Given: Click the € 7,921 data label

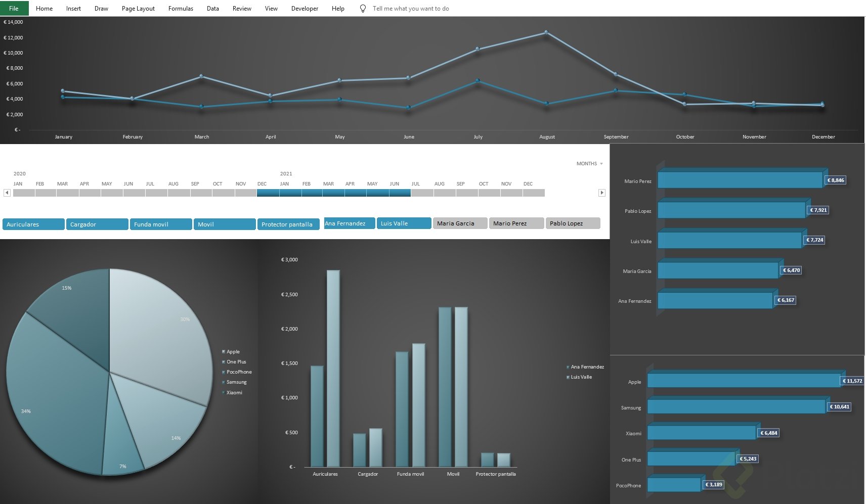Looking at the screenshot, I should (x=818, y=210).
